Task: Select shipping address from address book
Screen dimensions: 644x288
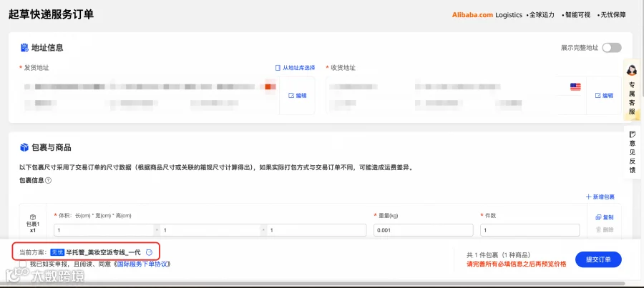Action: (295, 68)
